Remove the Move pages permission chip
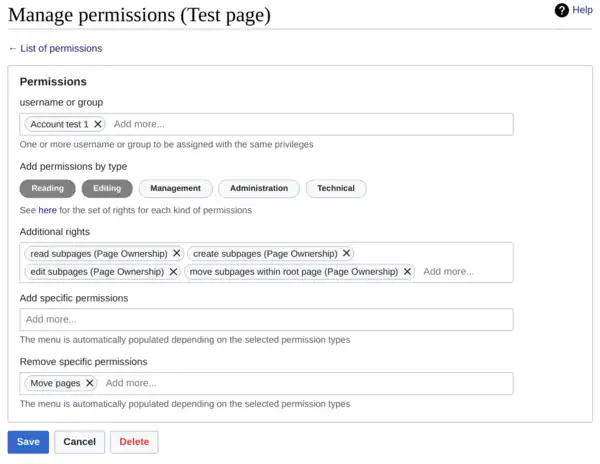 (90, 383)
